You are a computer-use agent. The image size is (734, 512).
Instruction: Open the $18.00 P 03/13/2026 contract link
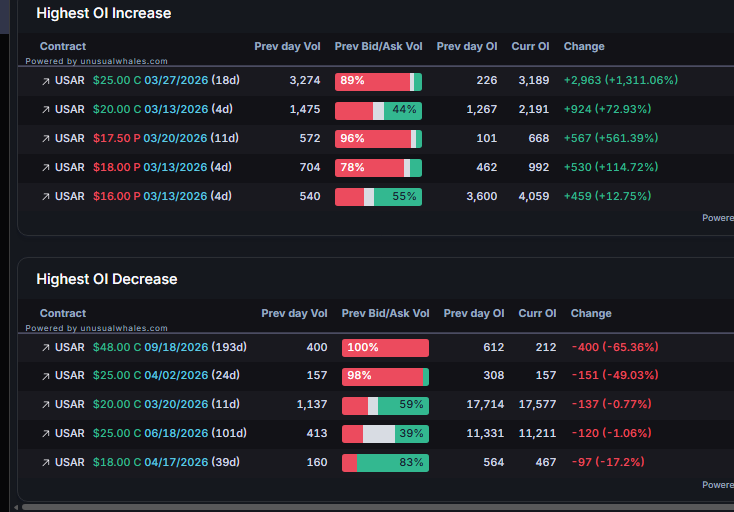(x=162, y=167)
